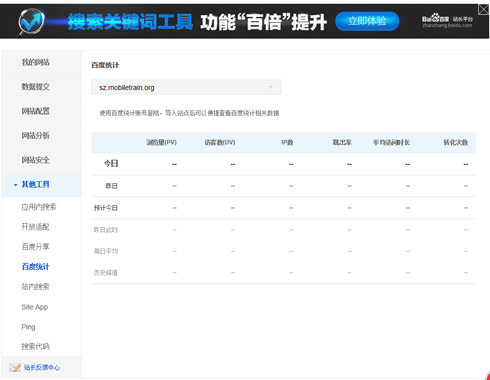Click the 立即体验 button in banner
The image size is (490, 380).
367,21
